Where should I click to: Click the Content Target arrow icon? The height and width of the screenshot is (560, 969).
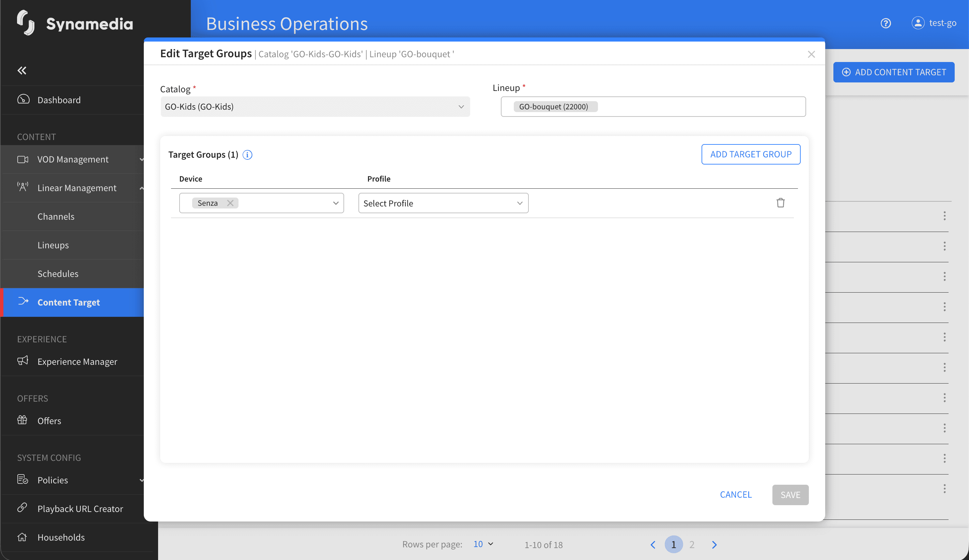(x=23, y=301)
